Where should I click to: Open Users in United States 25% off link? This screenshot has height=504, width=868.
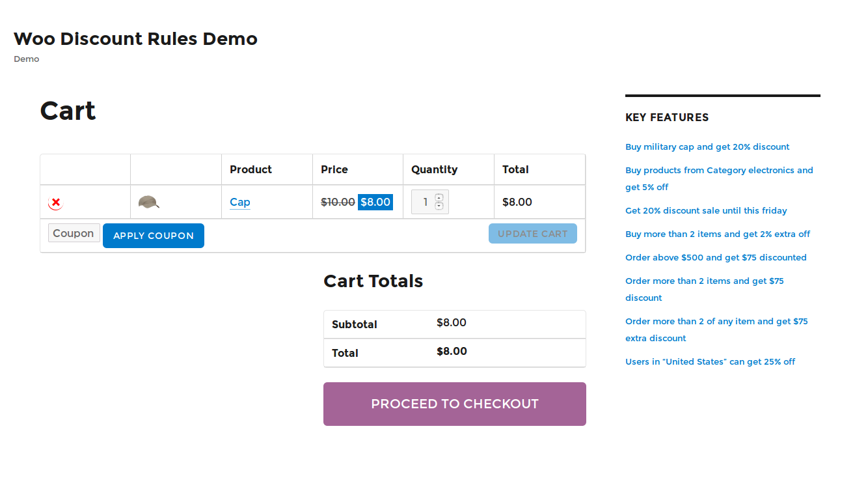[710, 361]
